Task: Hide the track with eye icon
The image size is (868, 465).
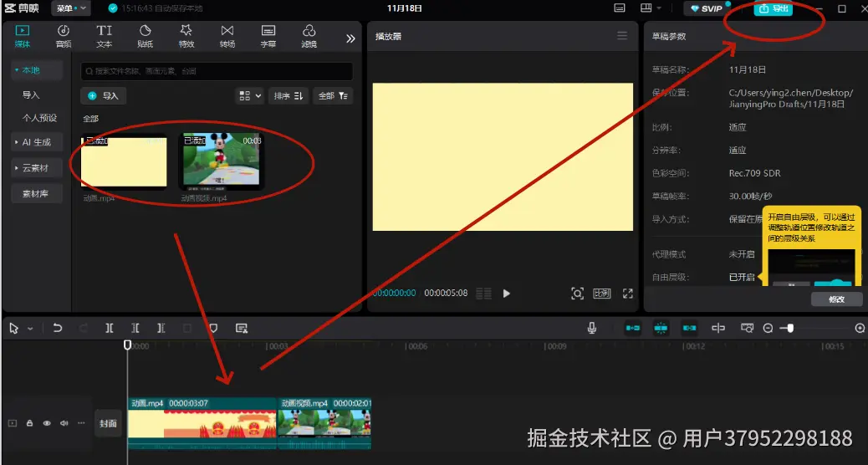Action: click(x=47, y=423)
